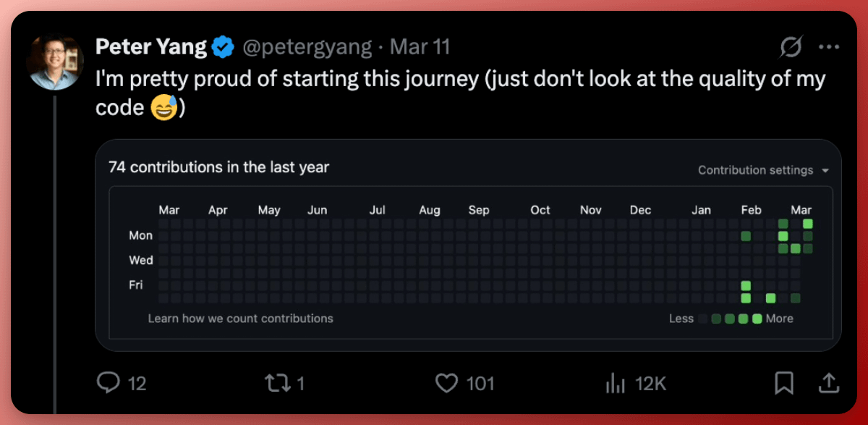This screenshot has height=425, width=868.
Task: Click the blue verified badge
Action: click(x=222, y=48)
